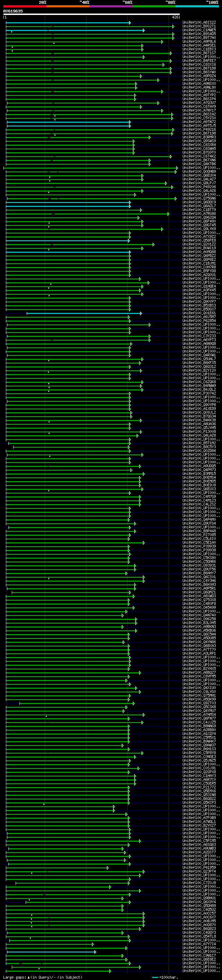Click the green alignment bar for UniRef100_B9S2T1
This screenshot has height=980, width=222.
(x=90, y=27)
